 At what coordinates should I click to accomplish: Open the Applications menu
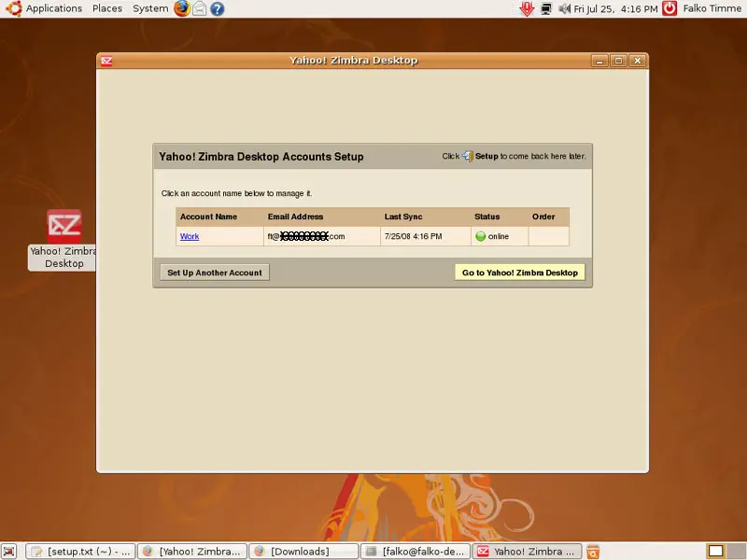click(x=54, y=8)
